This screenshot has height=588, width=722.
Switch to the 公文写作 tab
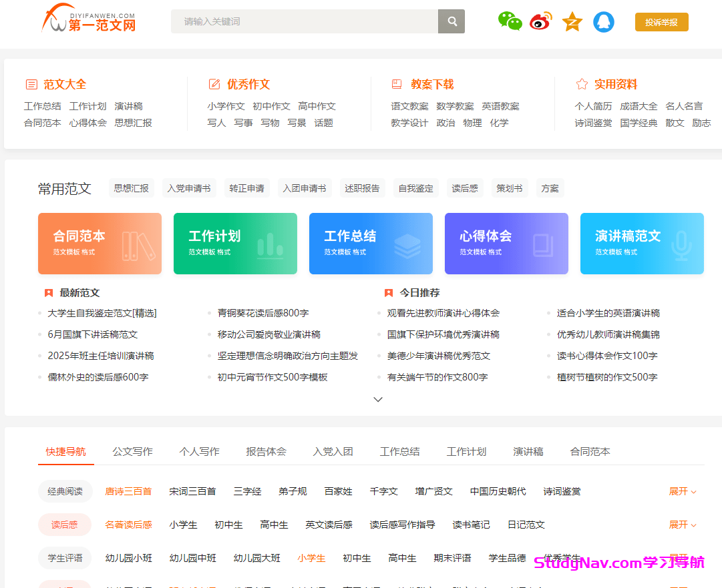click(133, 452)
